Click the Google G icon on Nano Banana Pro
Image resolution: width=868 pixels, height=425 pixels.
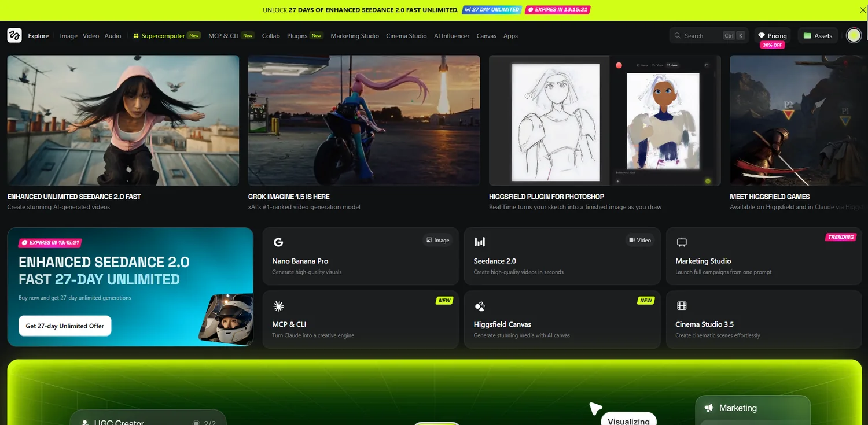click(x=278, y=242)
